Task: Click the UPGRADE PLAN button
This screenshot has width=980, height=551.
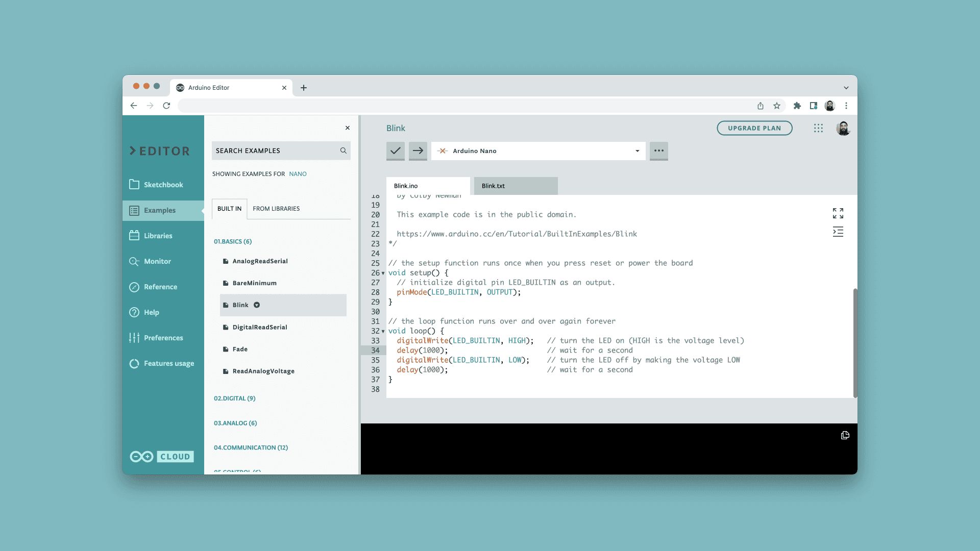Action: [754, 128]
